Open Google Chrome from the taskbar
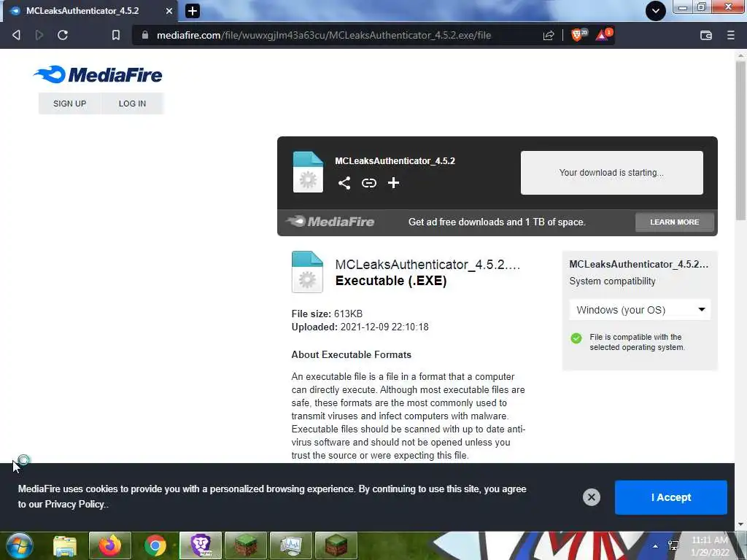The image size is (747, 560). pos(155,545)
